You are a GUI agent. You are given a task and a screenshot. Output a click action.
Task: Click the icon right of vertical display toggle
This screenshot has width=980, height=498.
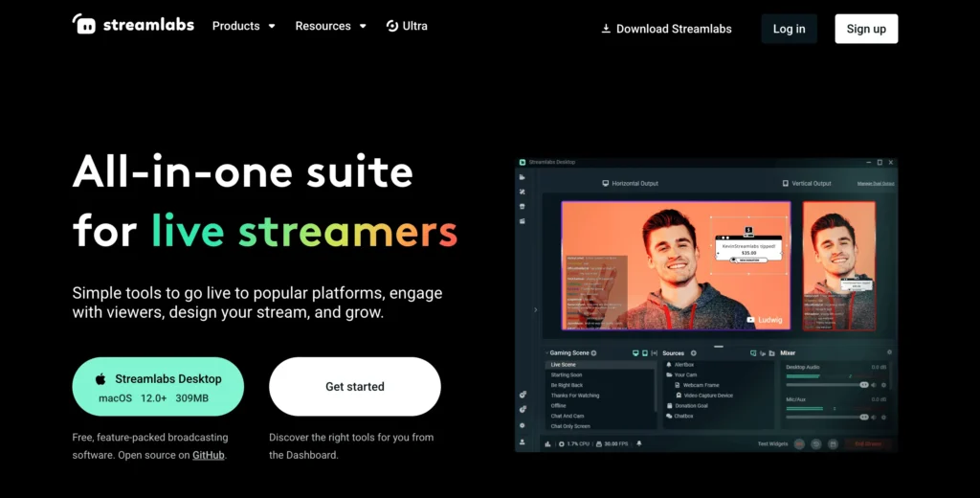[654, 352]
